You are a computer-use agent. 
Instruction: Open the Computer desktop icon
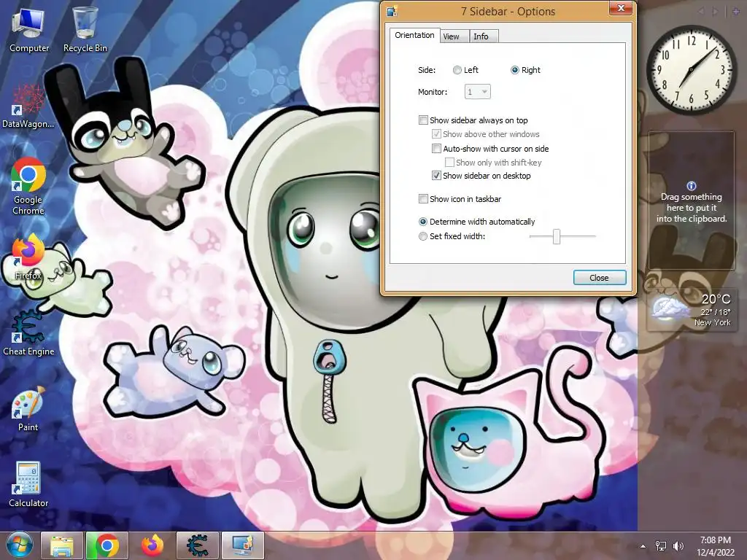28,29
